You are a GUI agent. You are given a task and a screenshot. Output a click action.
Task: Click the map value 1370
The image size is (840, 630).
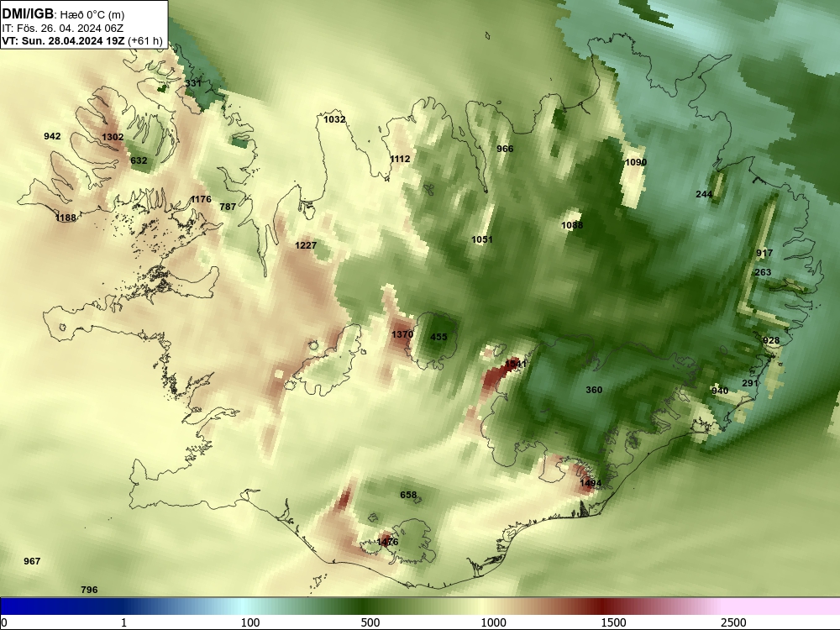tap(402, 334)
